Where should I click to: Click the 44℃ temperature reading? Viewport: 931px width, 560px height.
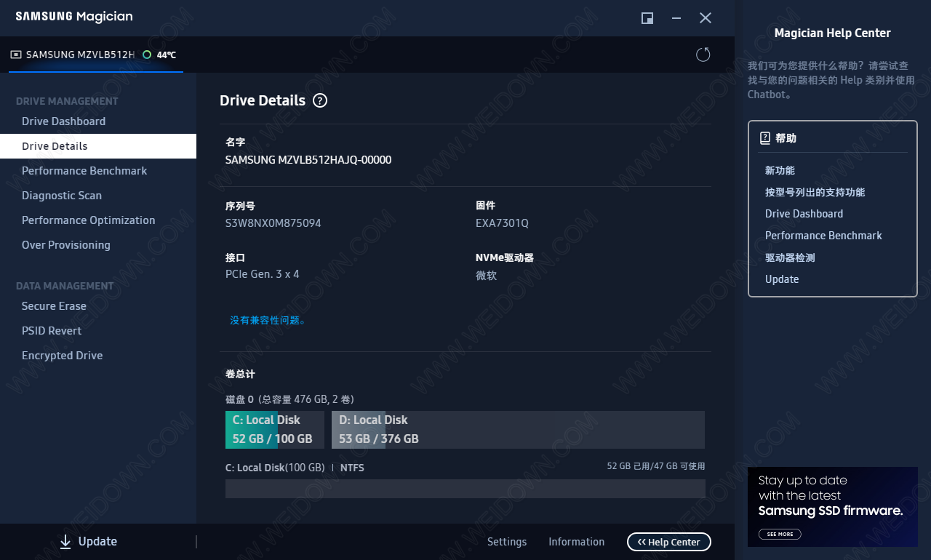(x=167, y=55)
